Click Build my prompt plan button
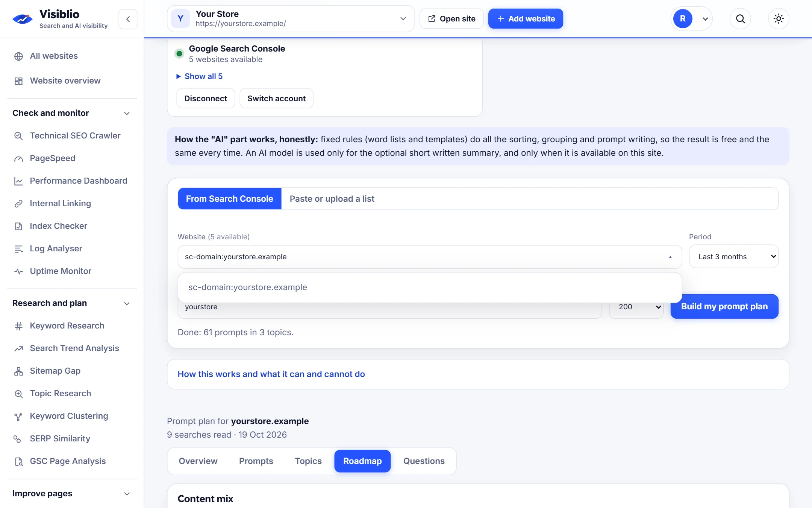This screenshot has width=812, height=508. coord(724,306)
